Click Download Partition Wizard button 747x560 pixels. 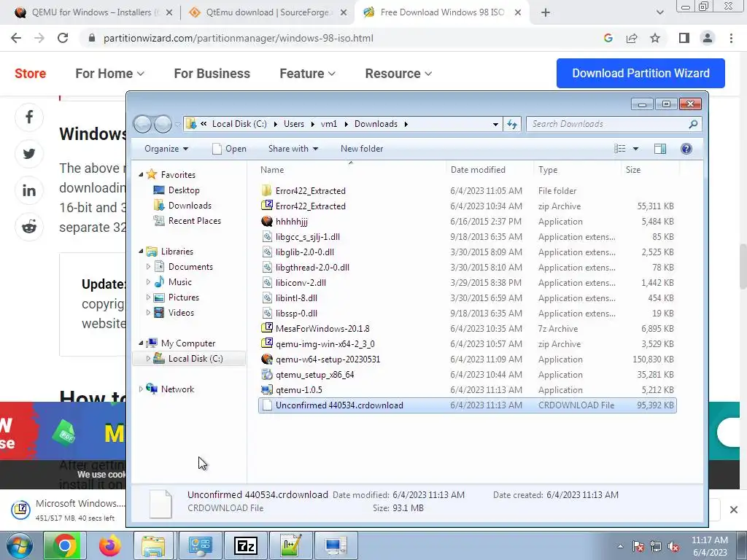click(640, 74)
